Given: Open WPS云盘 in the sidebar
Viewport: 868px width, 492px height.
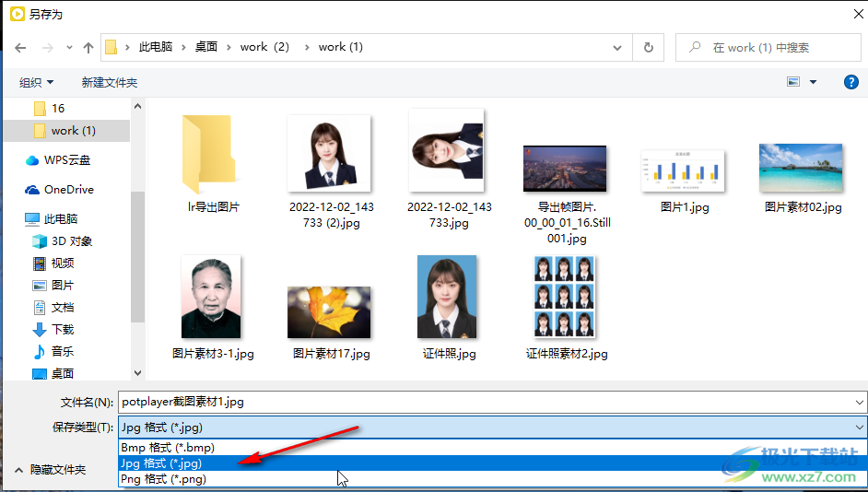Looking at the screenshot, I should click(x=58, y=160).
